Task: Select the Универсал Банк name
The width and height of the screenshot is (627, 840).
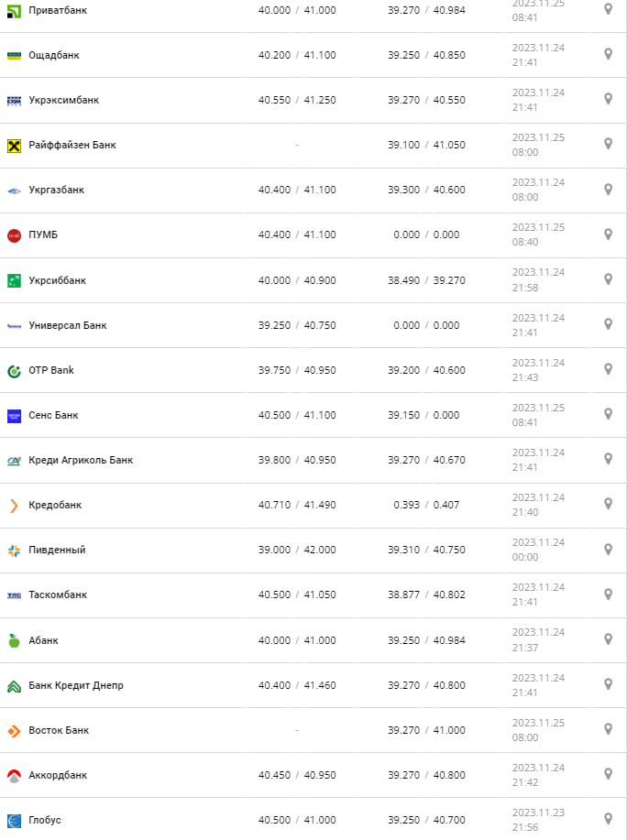Action: [x=67, y=325]
